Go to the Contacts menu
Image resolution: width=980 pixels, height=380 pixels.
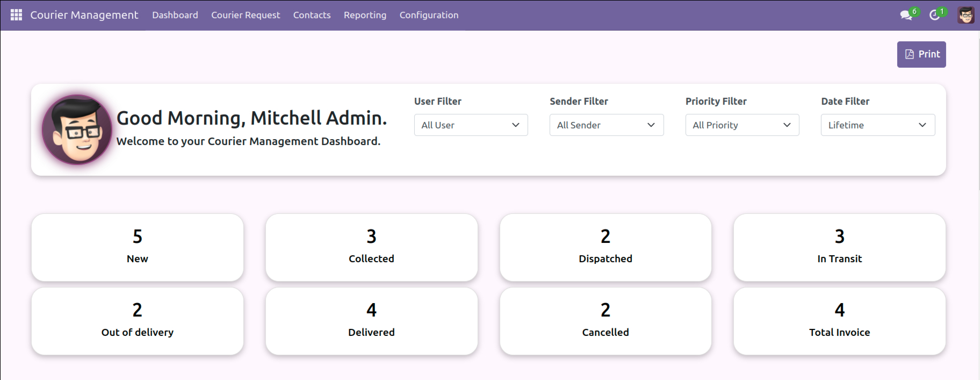(x=312, y=15)
